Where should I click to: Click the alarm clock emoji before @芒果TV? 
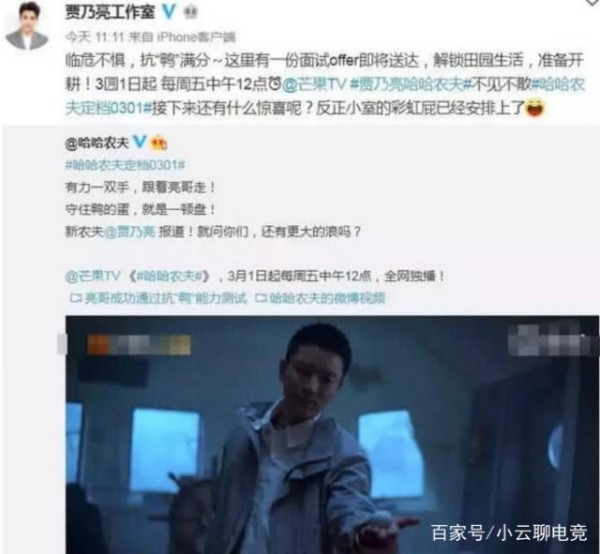tap(275, 84)
